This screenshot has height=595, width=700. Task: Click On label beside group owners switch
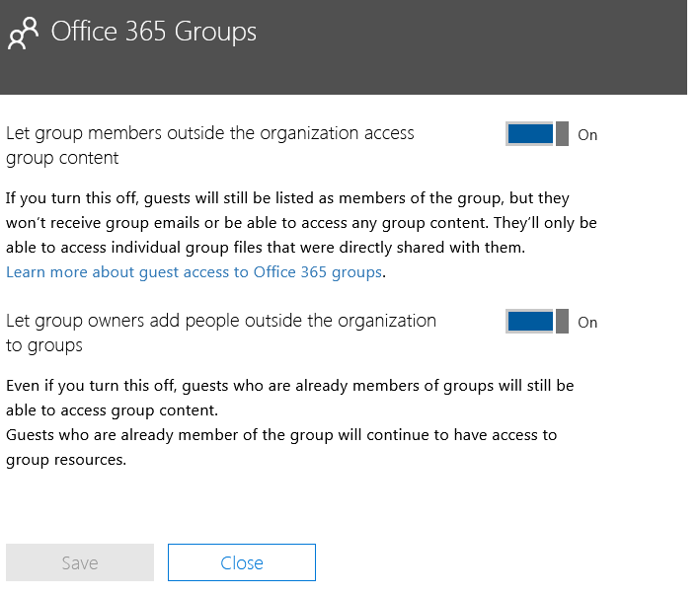click(x=587, y=322)
